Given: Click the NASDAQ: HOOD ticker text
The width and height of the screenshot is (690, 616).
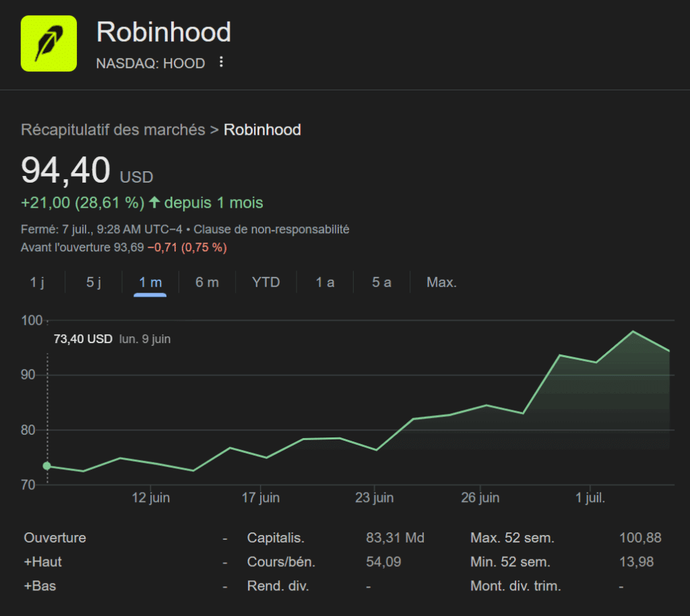Looking at the screenshot, I should pyautogui.click(x=150, y=63).
